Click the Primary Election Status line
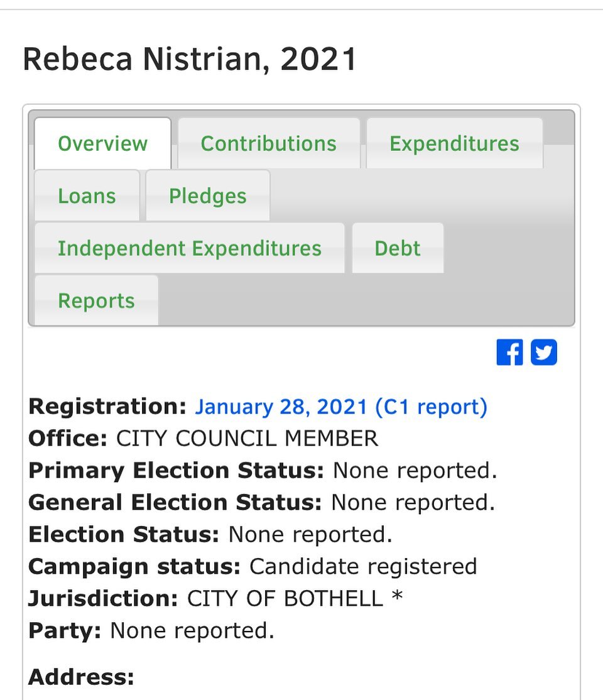Screen dimensions: 603x700 [x=263, y=471]
